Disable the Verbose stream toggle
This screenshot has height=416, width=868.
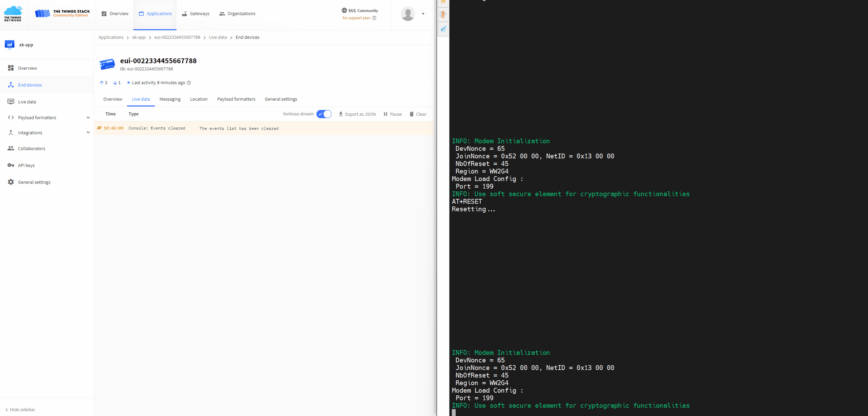324,114
